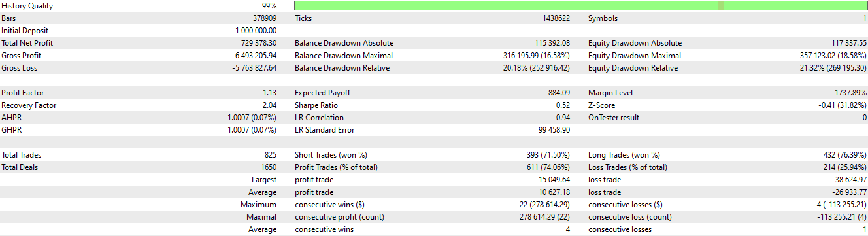The width and height of the screenshot is (868, 236).
Task: Select the Total Deals value 1650
Action: tap(269, 167)
